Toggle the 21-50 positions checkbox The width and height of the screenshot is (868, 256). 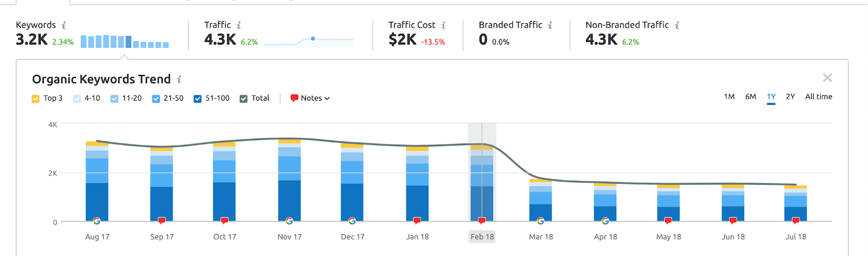click(156, 98)
